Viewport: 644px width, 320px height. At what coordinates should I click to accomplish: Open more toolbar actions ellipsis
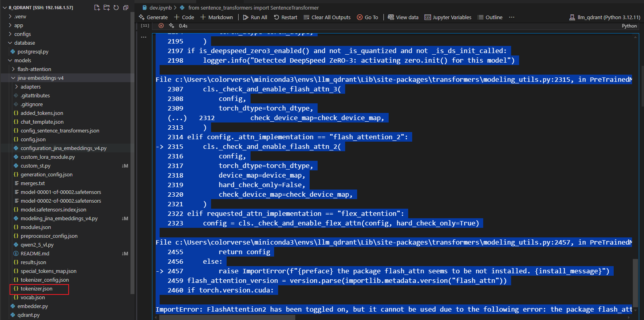pyautogui.click(x=512, y=17)
